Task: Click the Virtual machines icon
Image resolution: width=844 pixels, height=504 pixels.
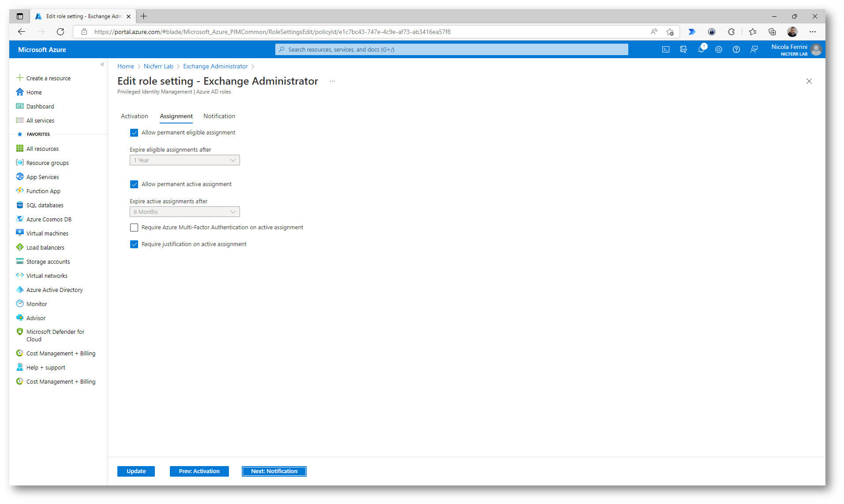Action: pos(20,233)
